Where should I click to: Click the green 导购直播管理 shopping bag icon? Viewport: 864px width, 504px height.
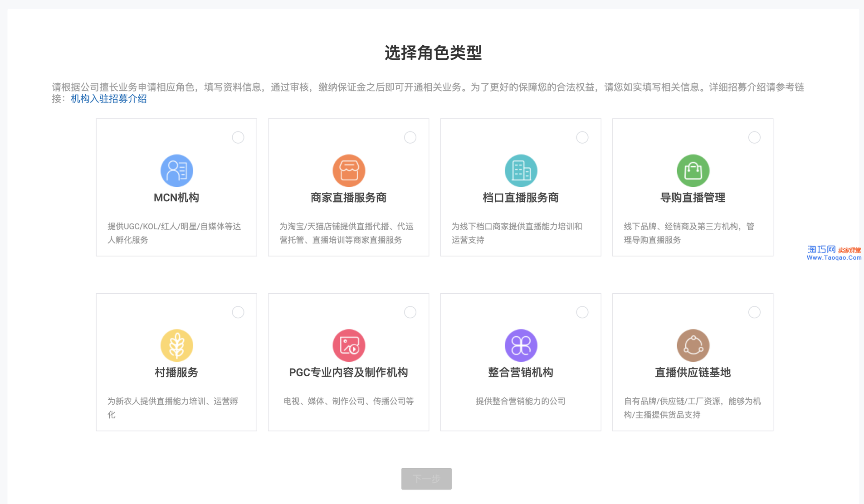click(693, 171)
